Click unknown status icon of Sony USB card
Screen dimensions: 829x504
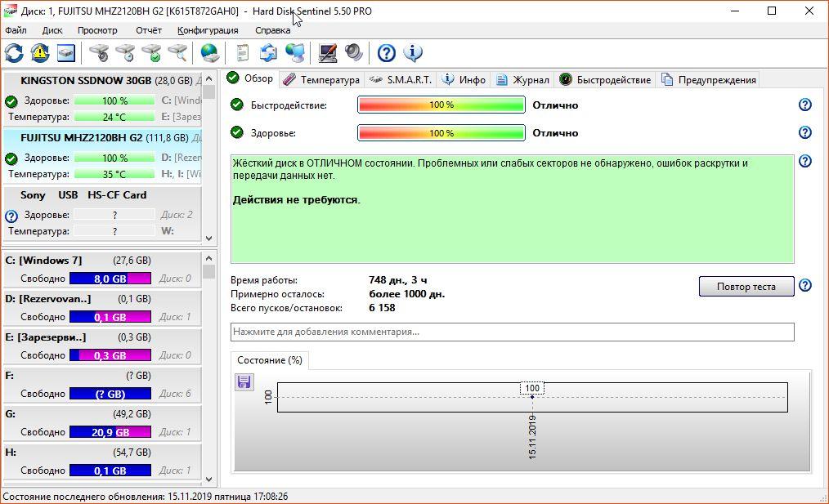pyautogui.click(x=11, y=216)
